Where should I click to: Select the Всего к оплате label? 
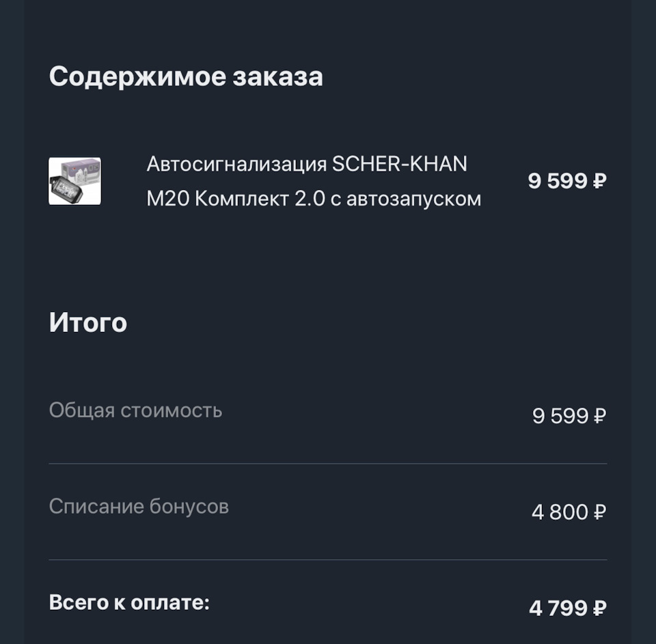click(x=129, y=603)
